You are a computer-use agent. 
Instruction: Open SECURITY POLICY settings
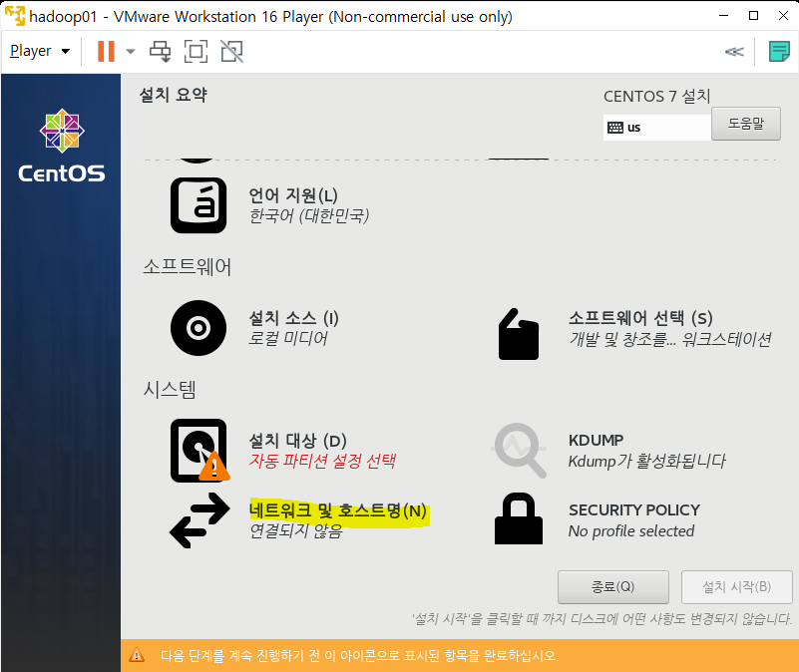[x=634, y=510]
